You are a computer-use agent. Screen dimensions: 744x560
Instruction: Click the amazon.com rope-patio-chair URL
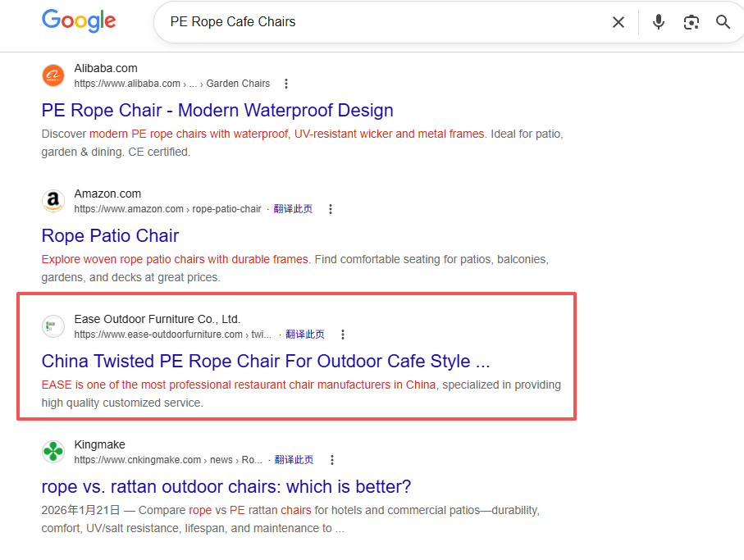[x=167, y=209]
